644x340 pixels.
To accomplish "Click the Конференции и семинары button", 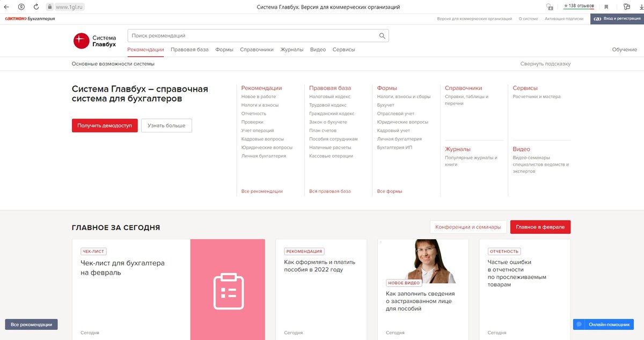I will (469, 227).
